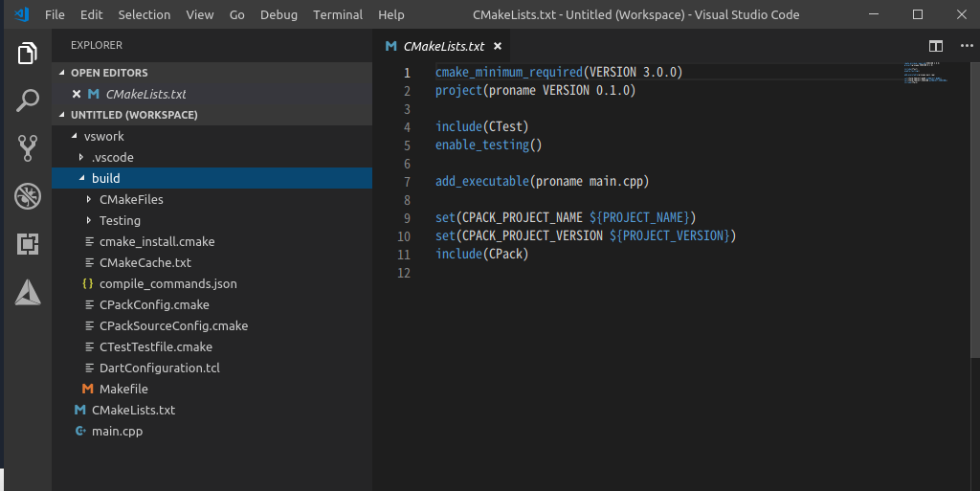Open the Makefile in build folder
Screen dimensions: 980x491
click(123, 389)
